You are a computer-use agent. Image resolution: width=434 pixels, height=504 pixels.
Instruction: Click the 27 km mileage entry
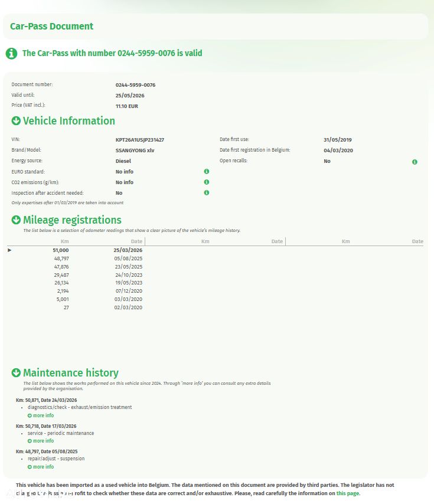66,307
